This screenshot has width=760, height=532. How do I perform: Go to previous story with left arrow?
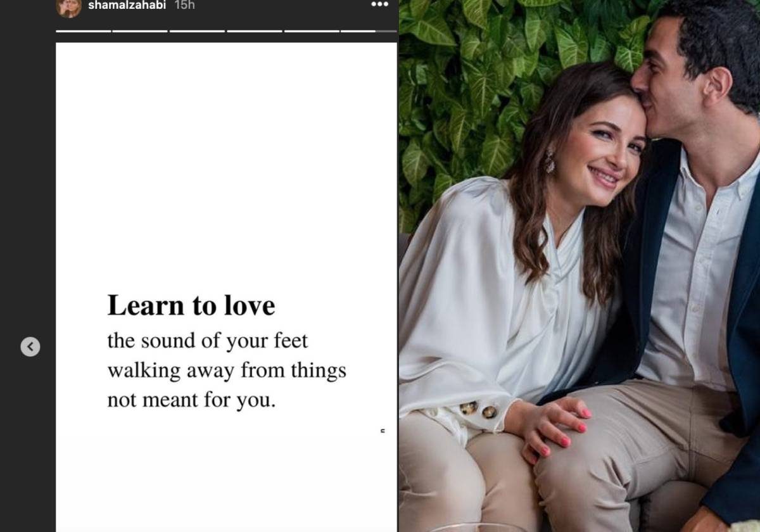[x=30, y=346]
